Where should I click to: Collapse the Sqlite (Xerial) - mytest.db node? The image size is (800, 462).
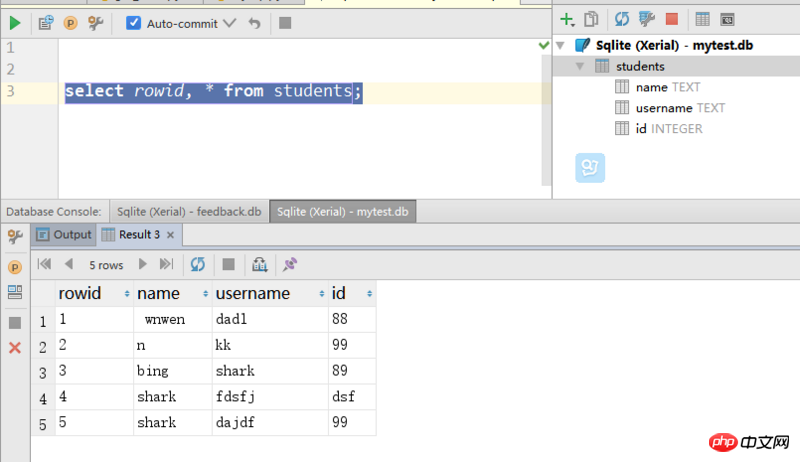[560, 46]
